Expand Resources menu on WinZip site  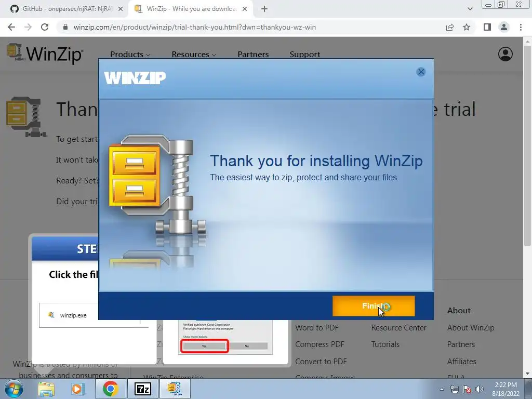point(194,54)
